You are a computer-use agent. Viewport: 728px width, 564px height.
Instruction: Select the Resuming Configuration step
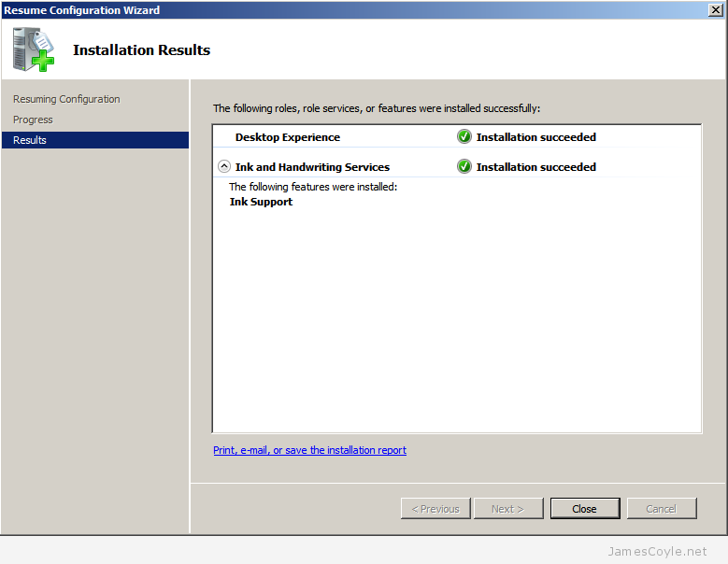66,99
